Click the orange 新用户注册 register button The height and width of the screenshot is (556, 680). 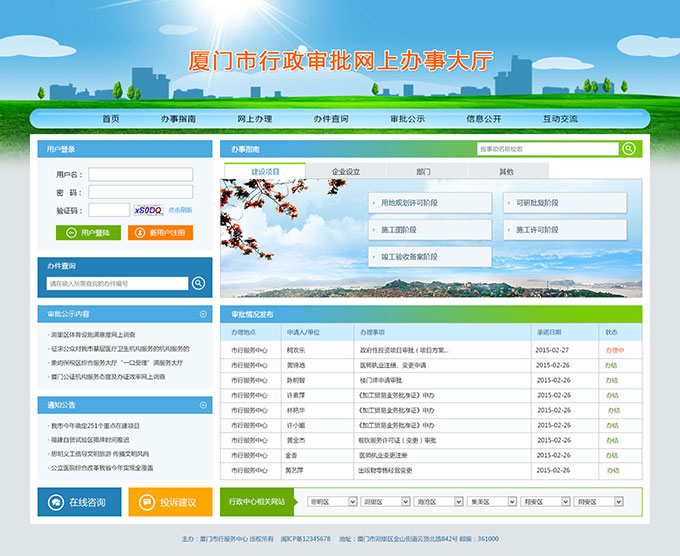(160, 232)
